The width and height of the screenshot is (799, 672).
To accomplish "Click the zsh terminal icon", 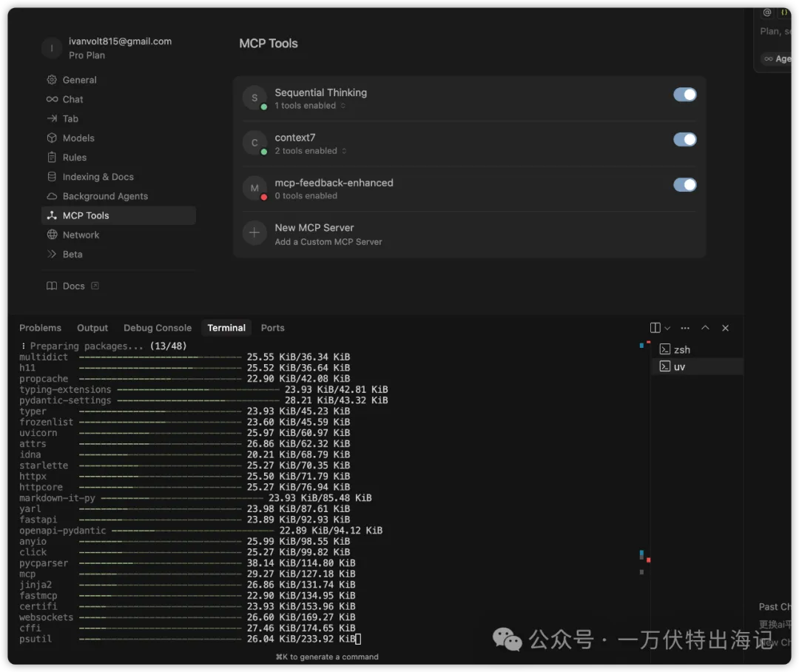I will pos(665,349).
